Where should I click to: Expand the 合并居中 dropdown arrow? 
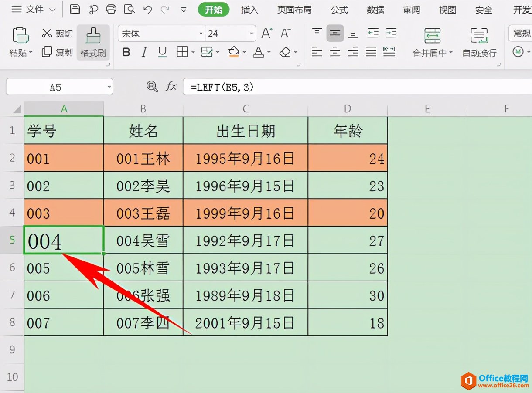[451, 53]
